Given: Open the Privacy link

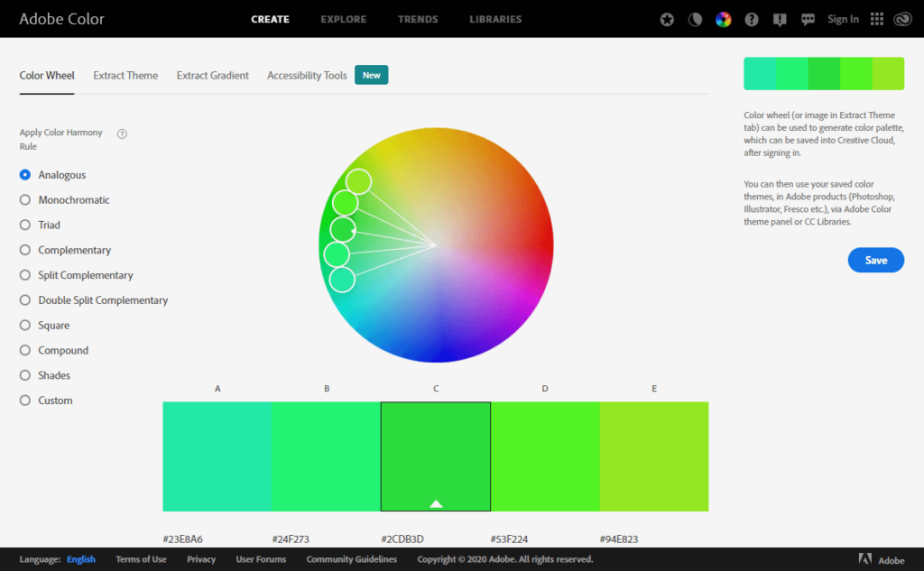Looking at the screenshot, I should pos(201,559).
